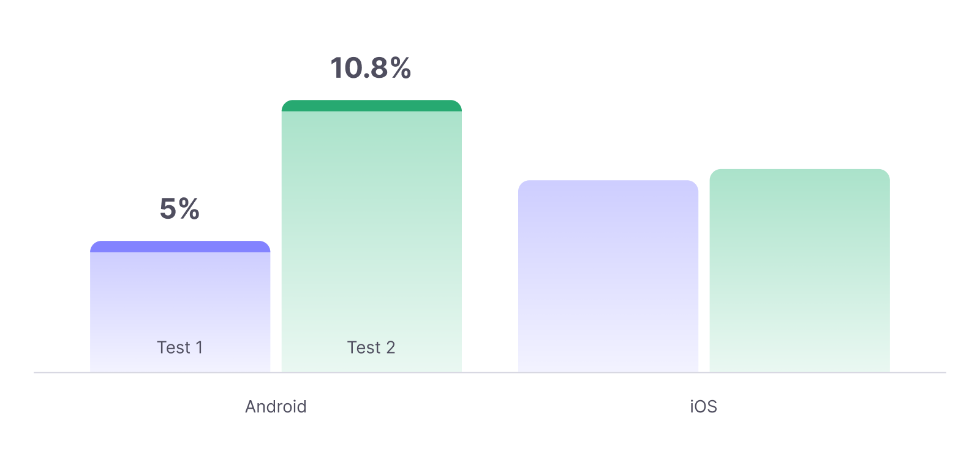Click the digit 2 in Test 2

coord(390,347)
